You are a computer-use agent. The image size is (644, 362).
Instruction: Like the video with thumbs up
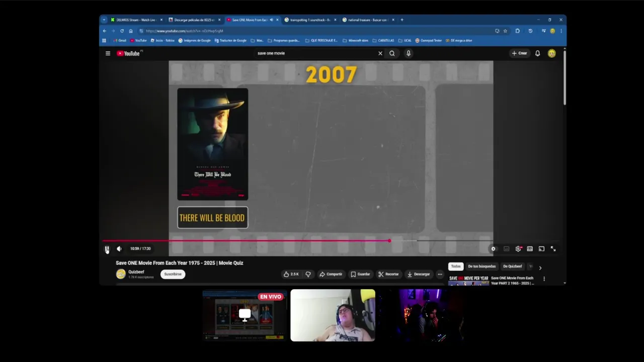point(291,274)
